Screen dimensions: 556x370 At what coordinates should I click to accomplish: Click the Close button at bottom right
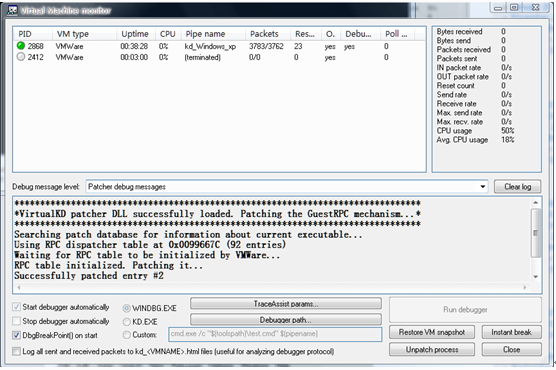(511, 349)
